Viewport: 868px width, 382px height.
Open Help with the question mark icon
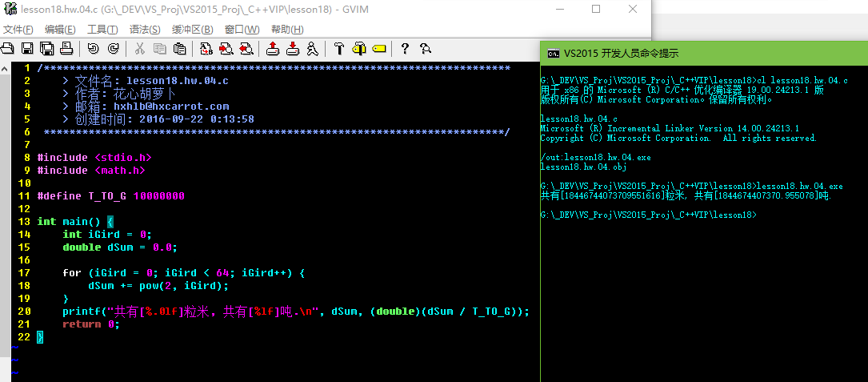point(405,49)
